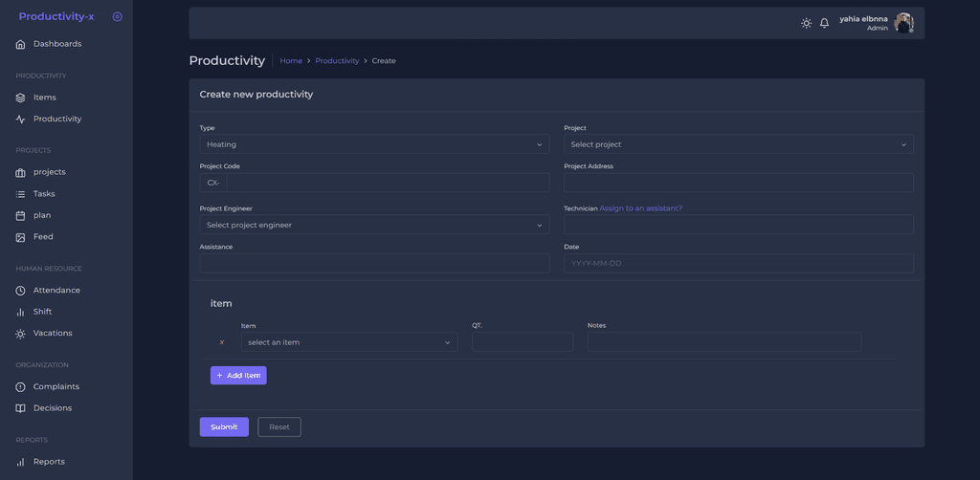
Task: Click the Decisions book icon
Action: click(21, 408)
